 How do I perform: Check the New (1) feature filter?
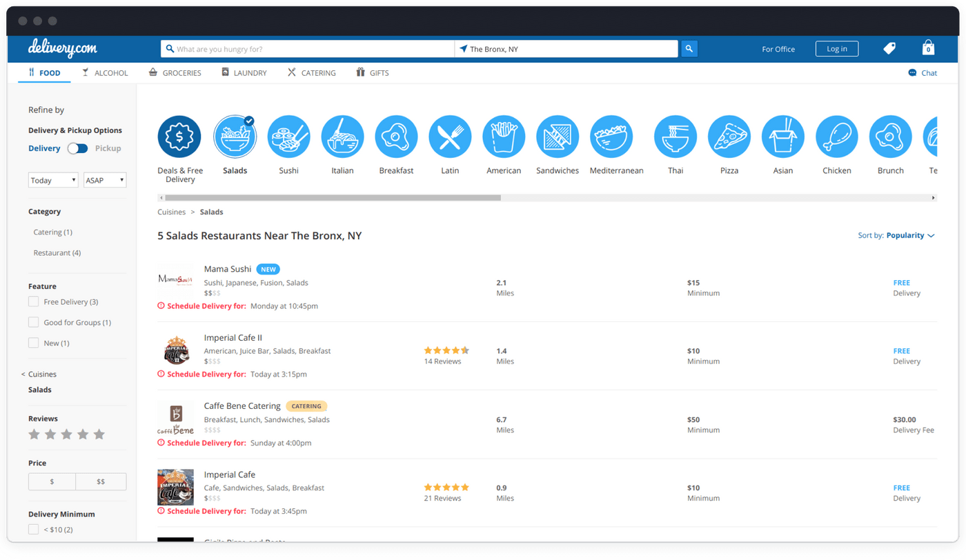[x=33, y=343]
